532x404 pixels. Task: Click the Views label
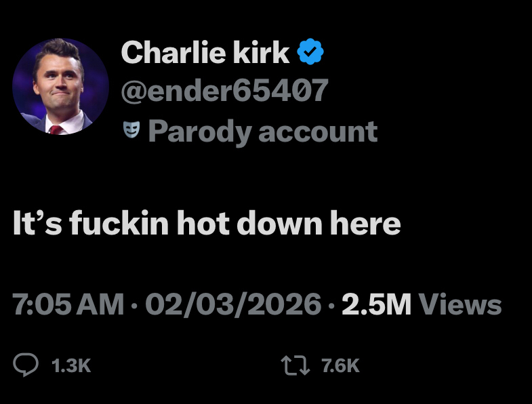click(461, 305)
